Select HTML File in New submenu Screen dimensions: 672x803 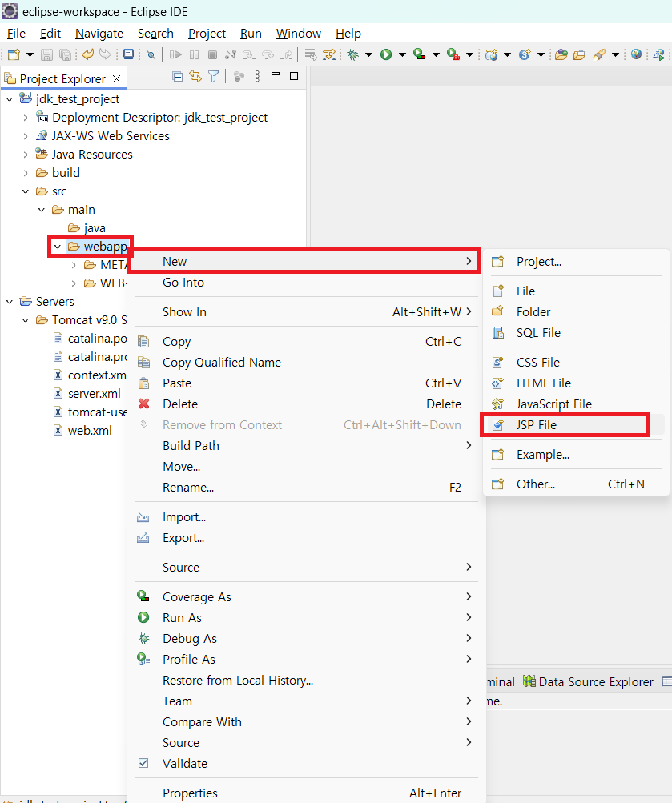(x=576, y=383)
